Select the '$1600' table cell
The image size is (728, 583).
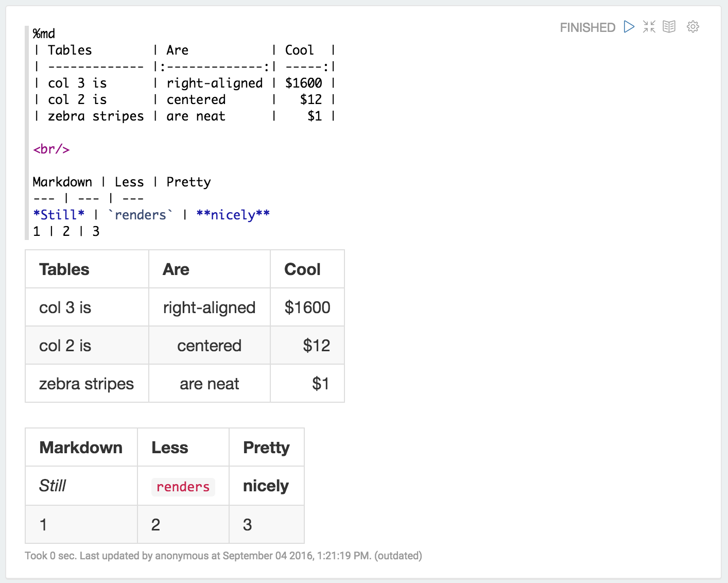click(x=307, y=307)
